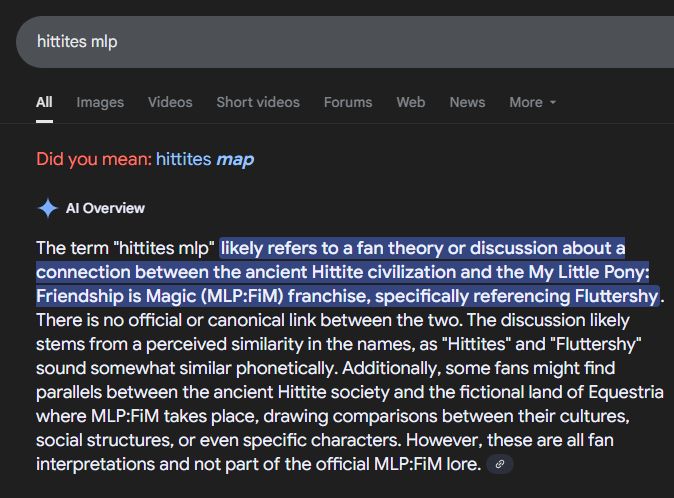Open the Videos results tab
Viewport: 674px width, 498px height.
point(170,102)
